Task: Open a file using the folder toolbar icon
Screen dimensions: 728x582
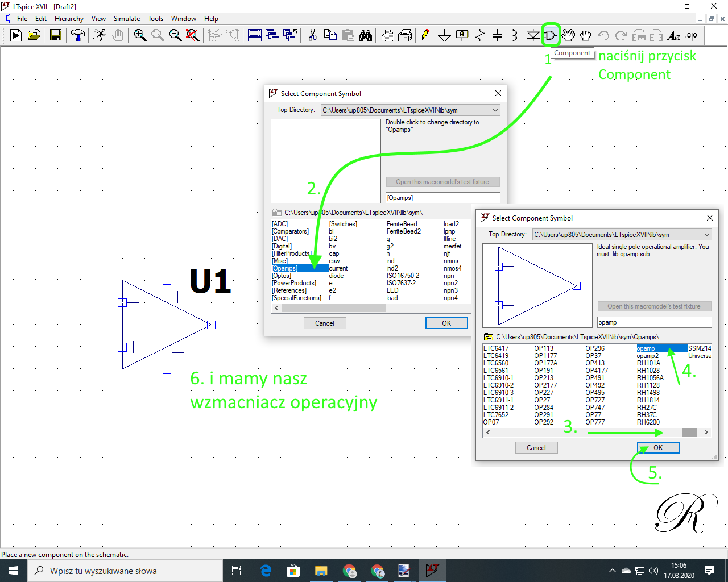Action: 34,35
